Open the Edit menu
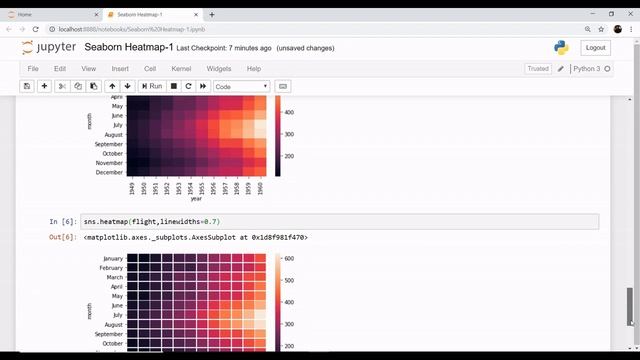The height and width of the screenshot is (360, 640). tap(60, 69)
